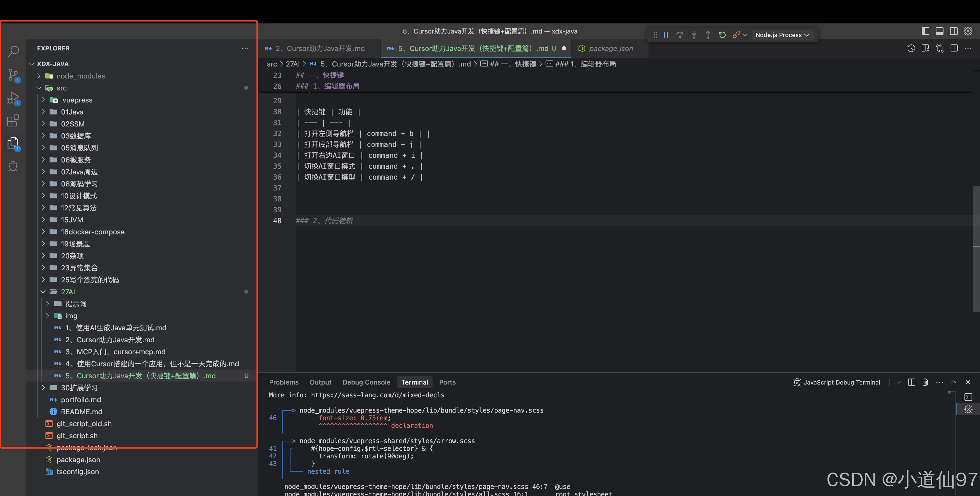The image size is (980, 496).
Task: Pause the debug session
Action: point(666,35)
